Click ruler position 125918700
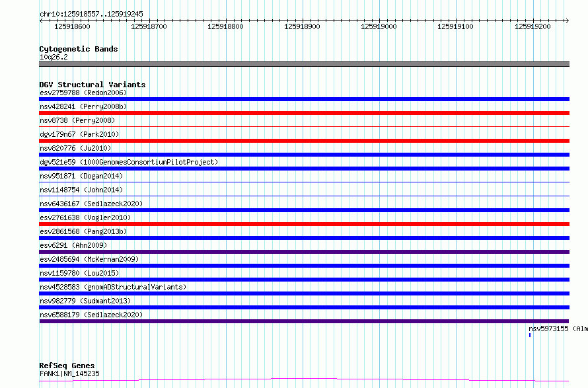The image size is (588, 388). point(149,26)
